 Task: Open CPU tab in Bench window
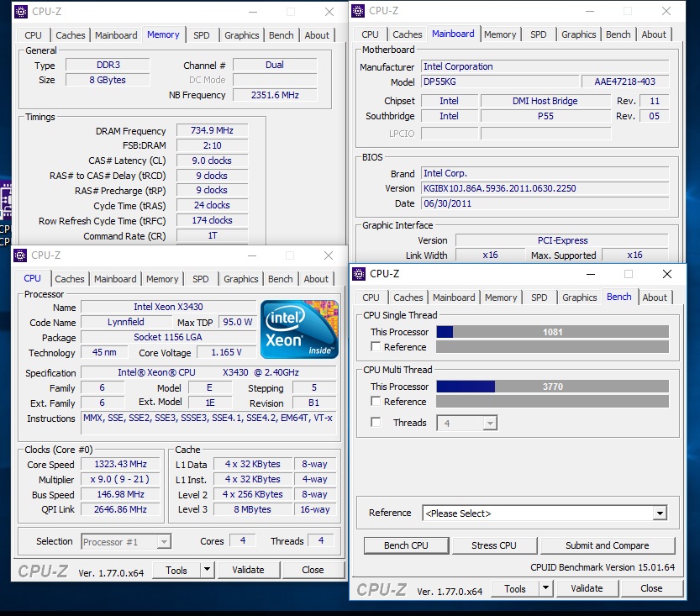click(x=371, y=297)
